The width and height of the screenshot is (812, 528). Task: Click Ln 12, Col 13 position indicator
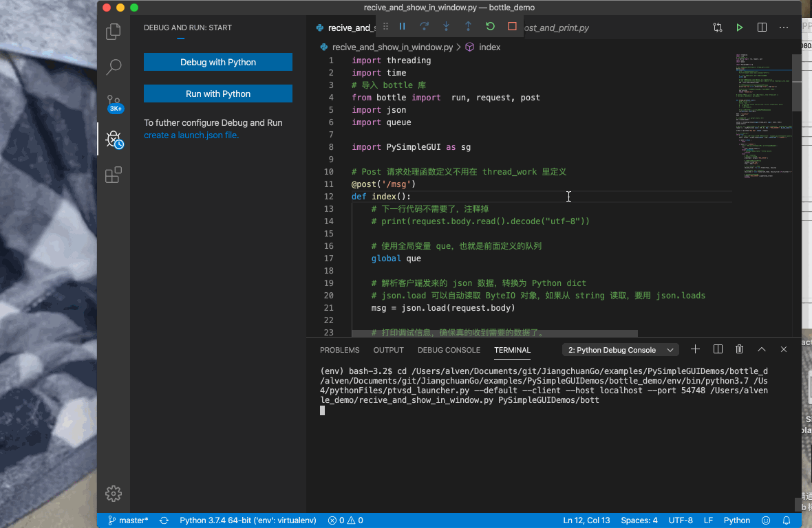click(586, 520)
